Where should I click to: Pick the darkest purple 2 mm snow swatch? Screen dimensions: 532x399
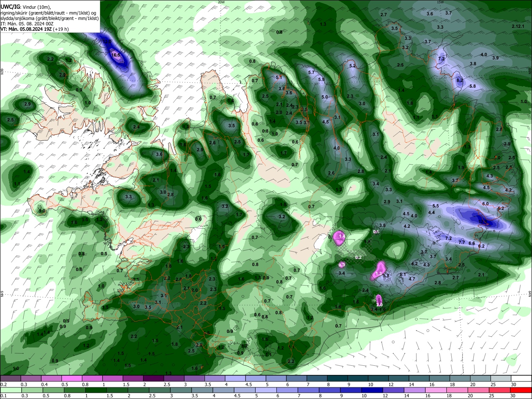point(153,379)
